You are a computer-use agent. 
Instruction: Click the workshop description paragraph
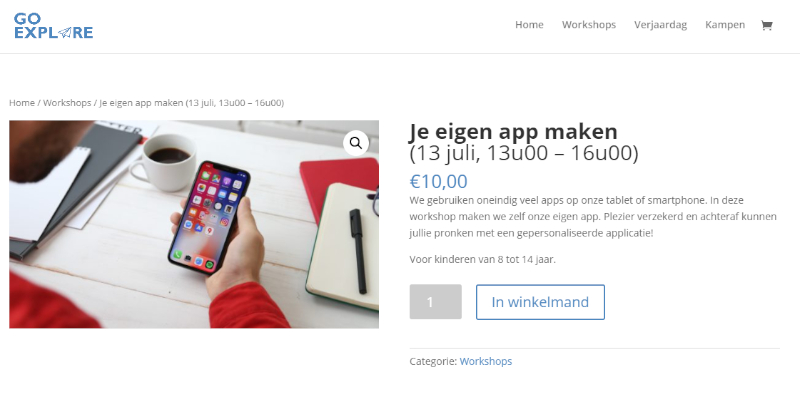pos(593,216)
